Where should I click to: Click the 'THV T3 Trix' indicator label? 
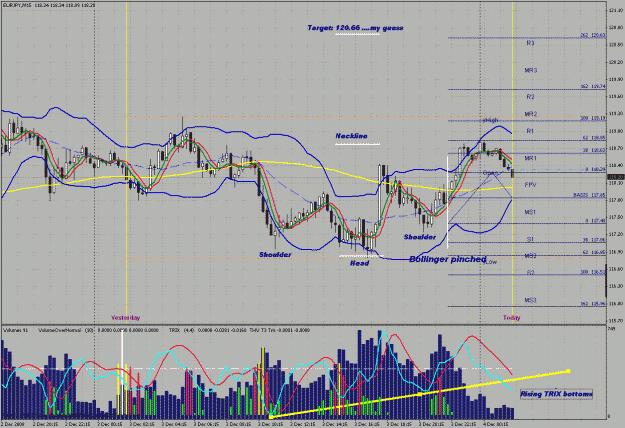point(261,330)
